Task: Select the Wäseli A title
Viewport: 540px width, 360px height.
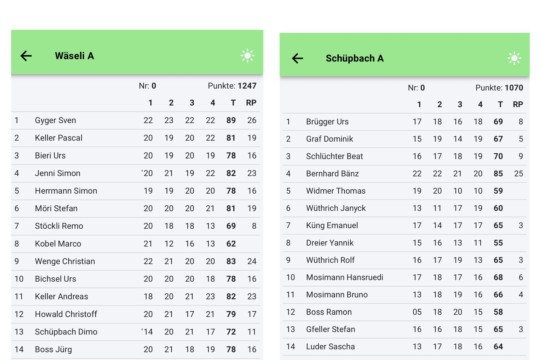Action: click(74, 56)
